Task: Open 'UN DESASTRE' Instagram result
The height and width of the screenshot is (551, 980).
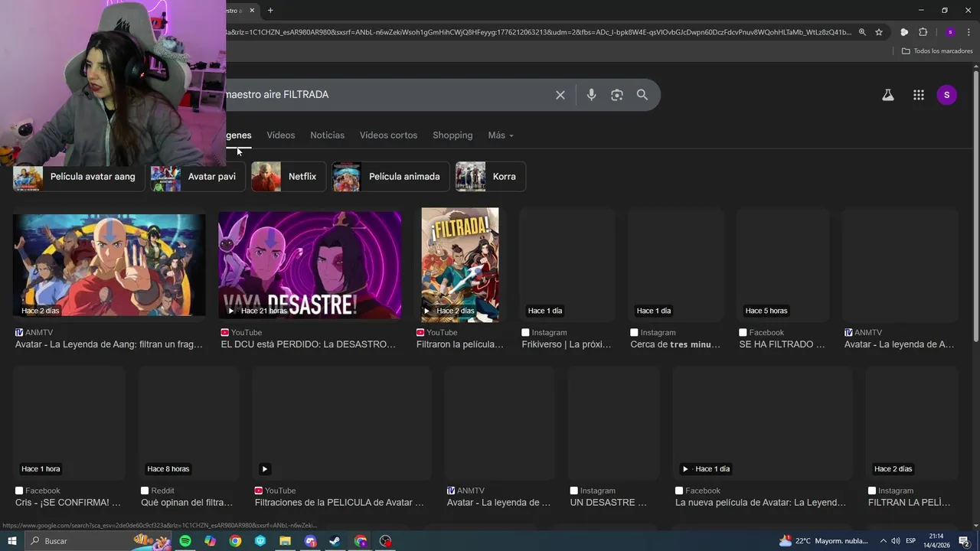Action: click(x=609, y=503)
